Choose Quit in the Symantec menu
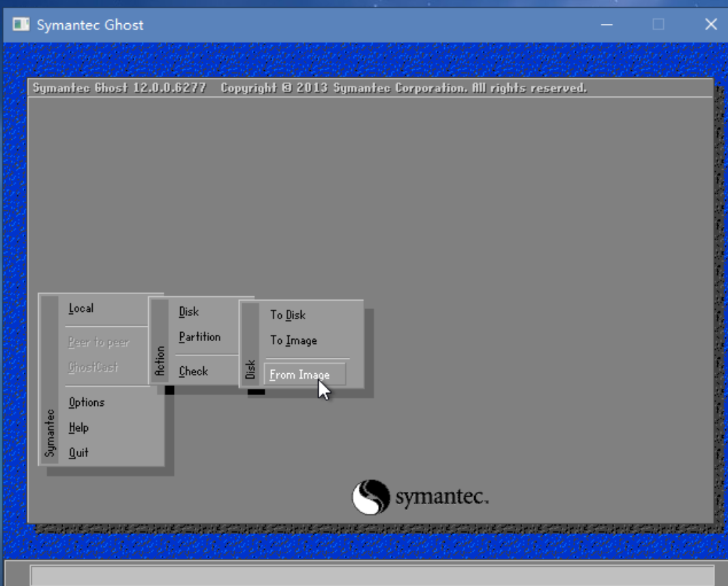 click(x=78, y=452)
